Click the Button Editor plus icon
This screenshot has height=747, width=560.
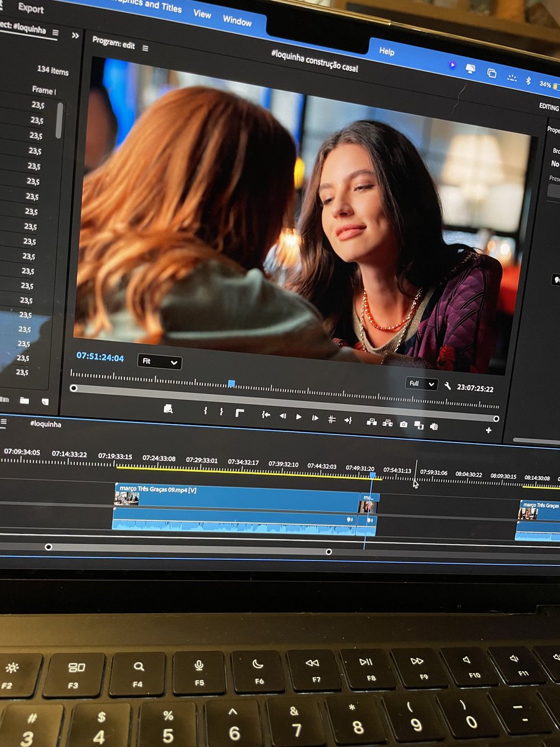tap(488, 430)
